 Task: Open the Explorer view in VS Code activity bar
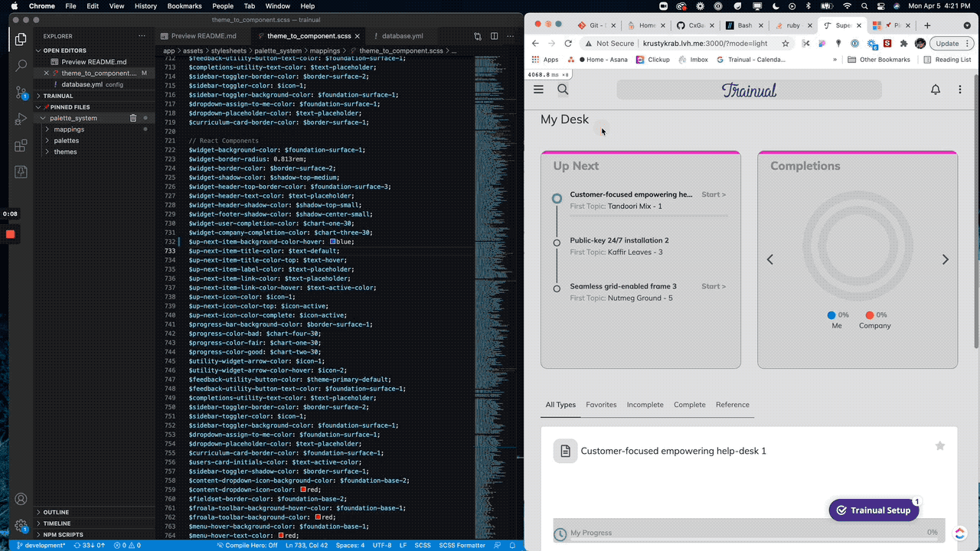(21, 39)
